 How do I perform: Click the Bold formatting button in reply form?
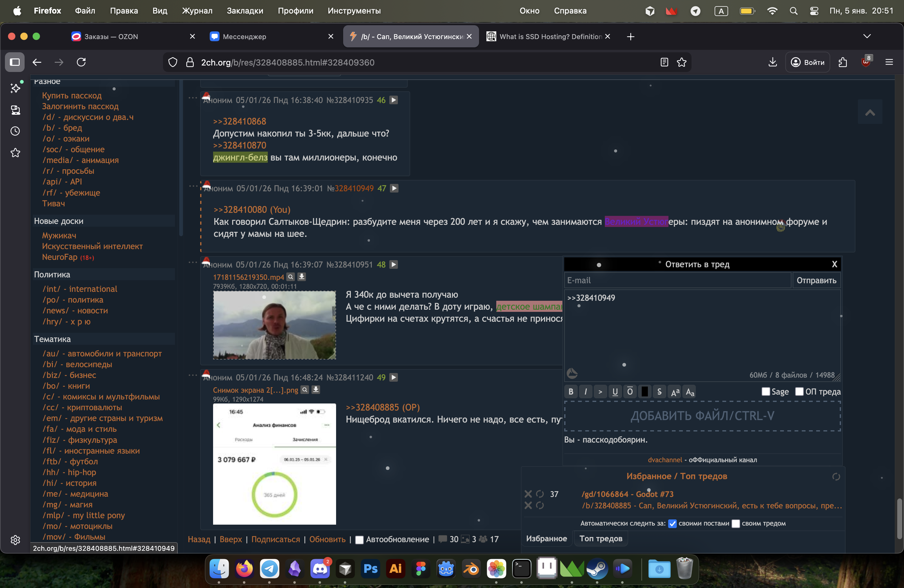(571, 391)
